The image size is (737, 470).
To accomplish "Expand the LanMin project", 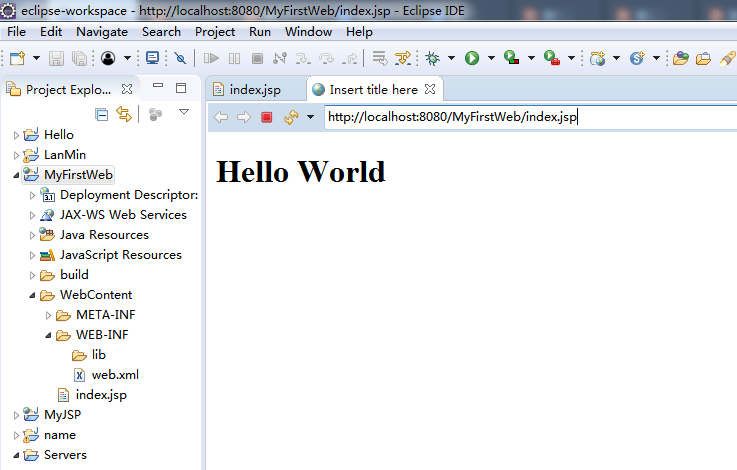I will click(x=16, y=155).
